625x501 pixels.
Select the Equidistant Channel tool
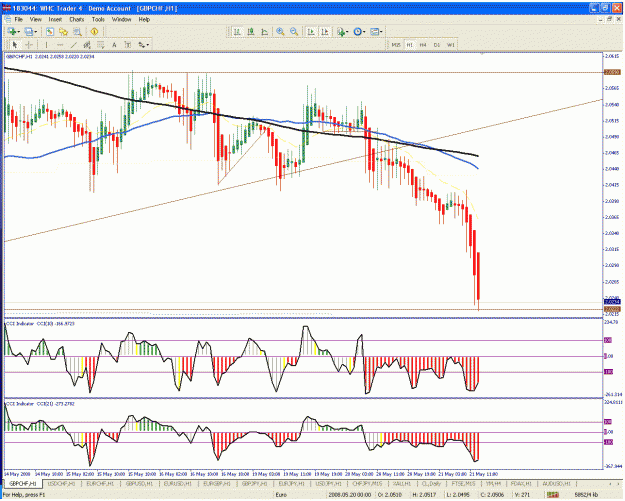coord(87,45)
